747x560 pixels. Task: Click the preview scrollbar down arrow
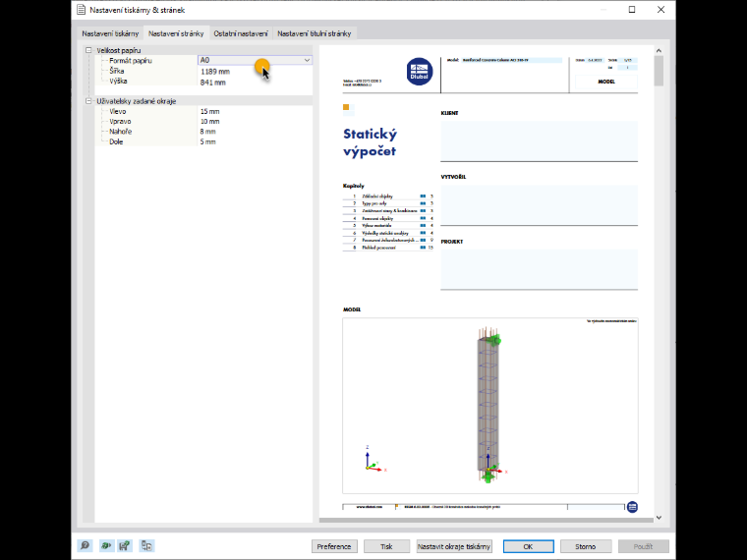659,518
